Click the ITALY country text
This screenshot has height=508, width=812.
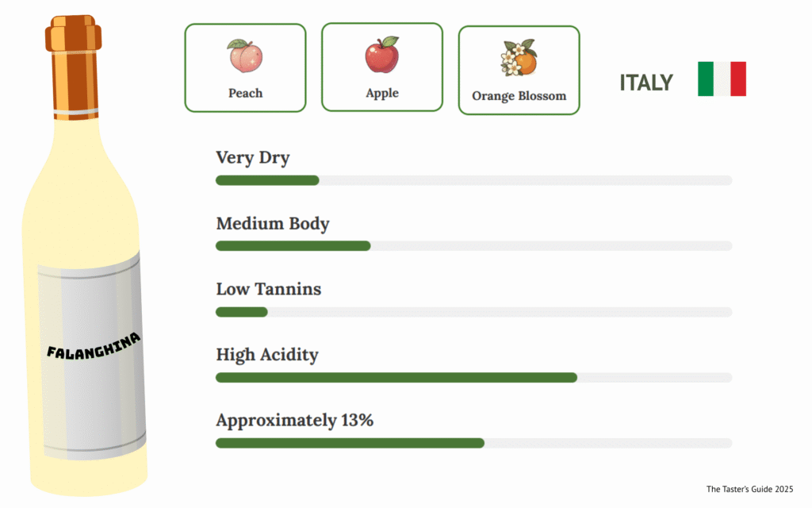[646, 83]
